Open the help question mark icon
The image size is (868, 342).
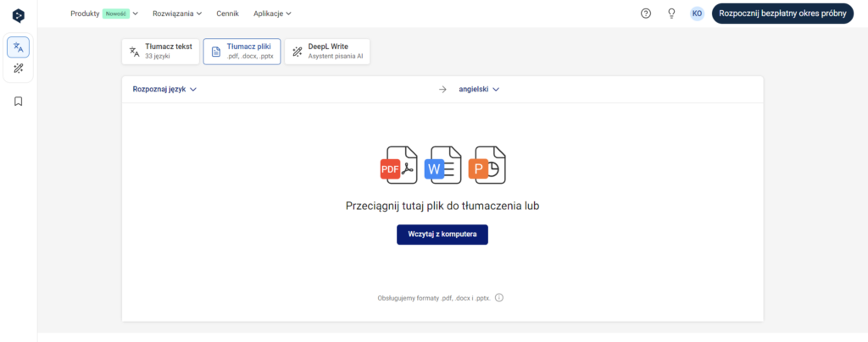(x=646, y=14)
